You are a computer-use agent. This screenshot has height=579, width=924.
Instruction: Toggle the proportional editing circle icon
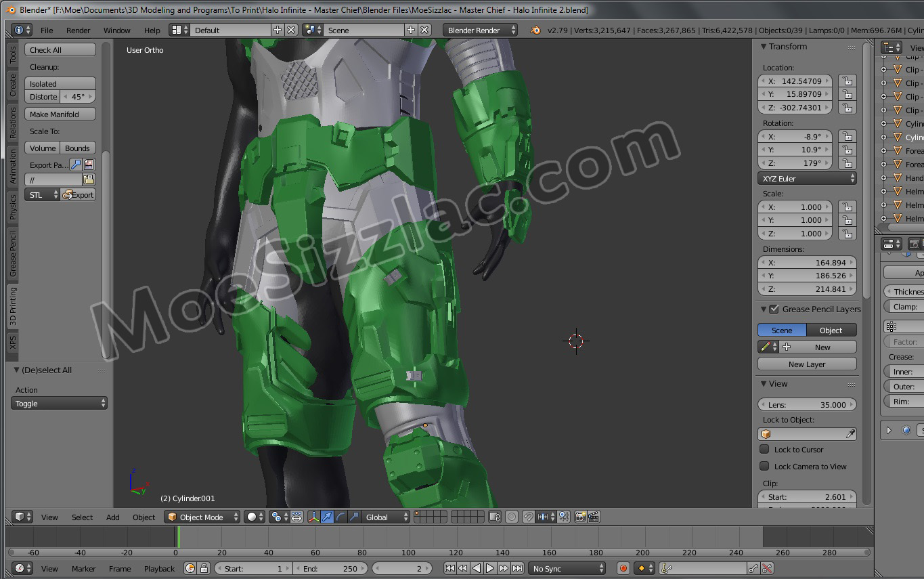tap(512, 517)
